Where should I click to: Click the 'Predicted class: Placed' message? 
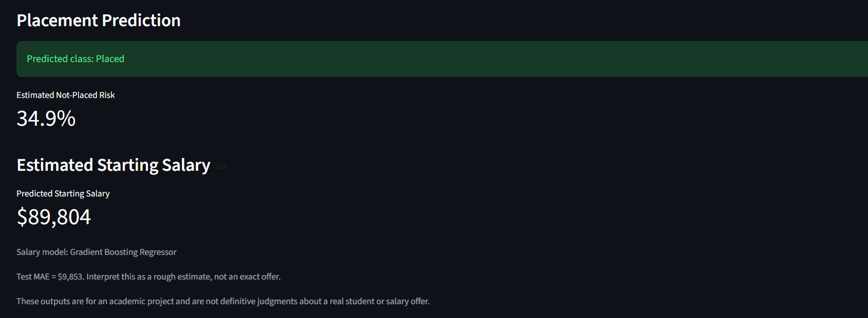coord(76,59)
